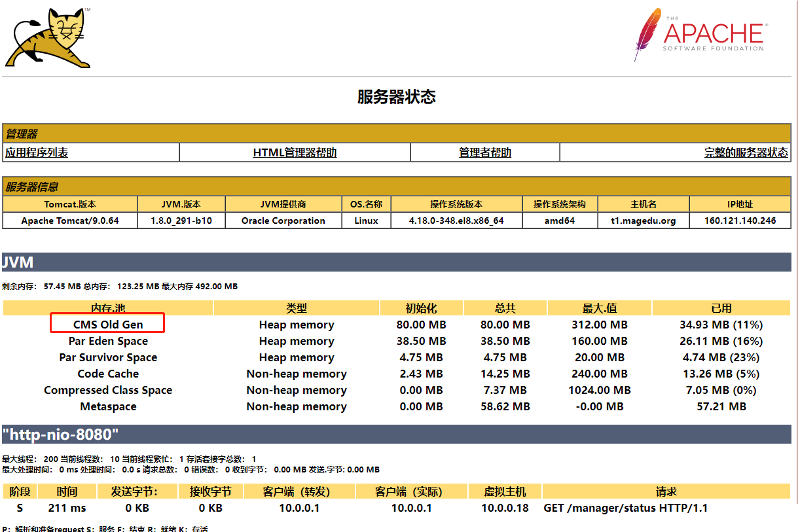Click the 管理器 section header
798x532 pixels.
pyautogui.click(x=397, y=133)
